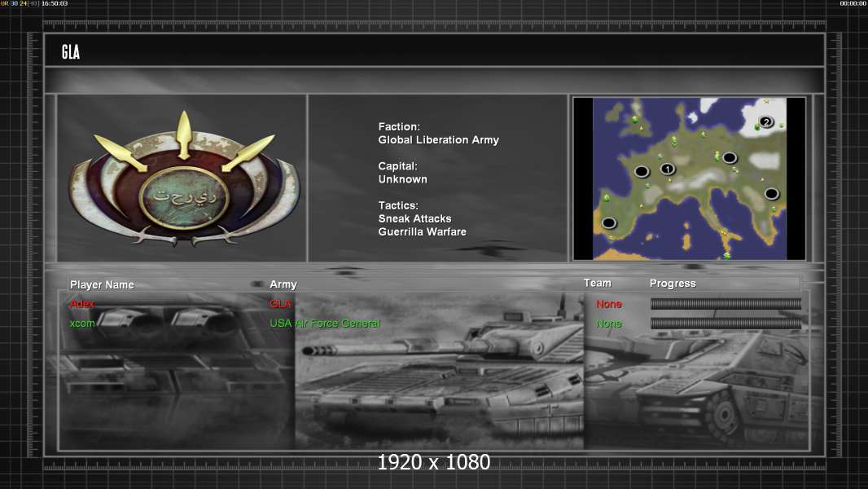Image resolution: width=868 pixels, height=489 pixels.
Task: Click the Progress column header
Action: point(673,284)
